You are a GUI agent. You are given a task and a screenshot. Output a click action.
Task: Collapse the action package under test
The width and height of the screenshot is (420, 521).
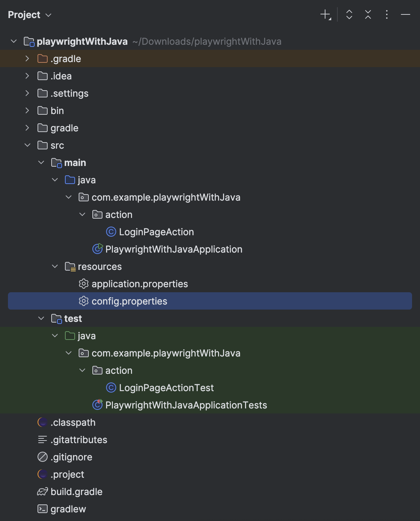pyautogui.click(x=82, y=371)
